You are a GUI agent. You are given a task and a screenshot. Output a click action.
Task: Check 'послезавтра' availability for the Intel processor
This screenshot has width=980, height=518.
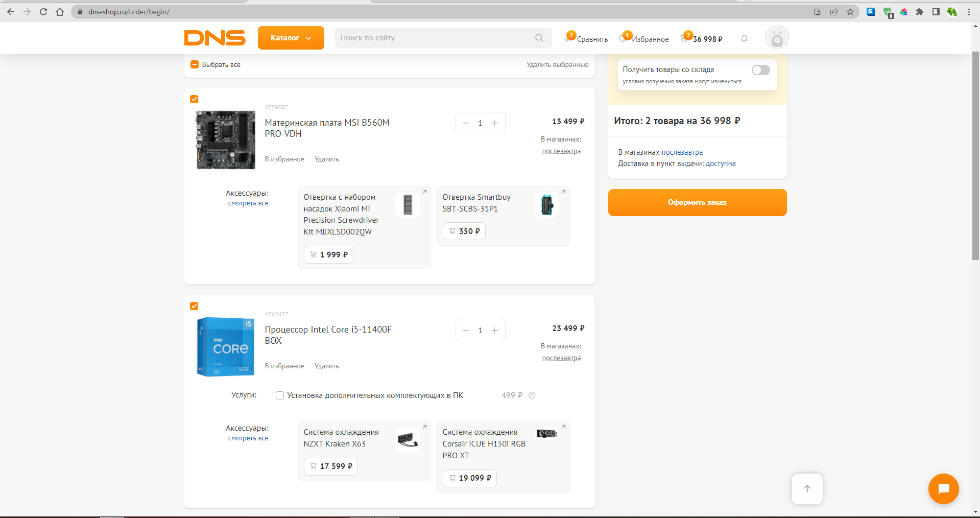[x=561, y=358]
